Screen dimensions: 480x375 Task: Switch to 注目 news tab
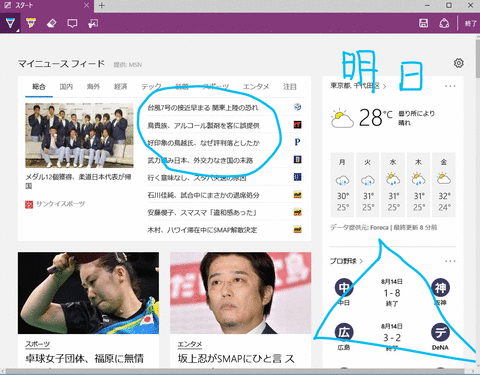[x=290, y=87]
